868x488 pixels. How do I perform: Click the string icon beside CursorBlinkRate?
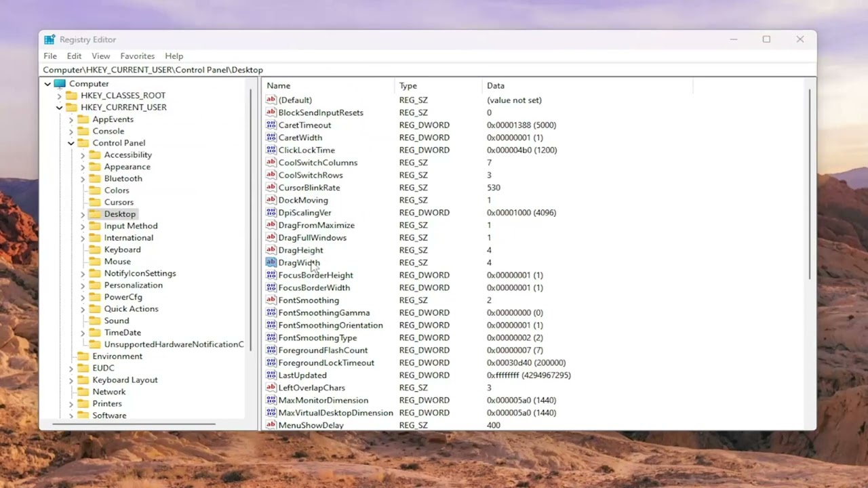point(271,188)
